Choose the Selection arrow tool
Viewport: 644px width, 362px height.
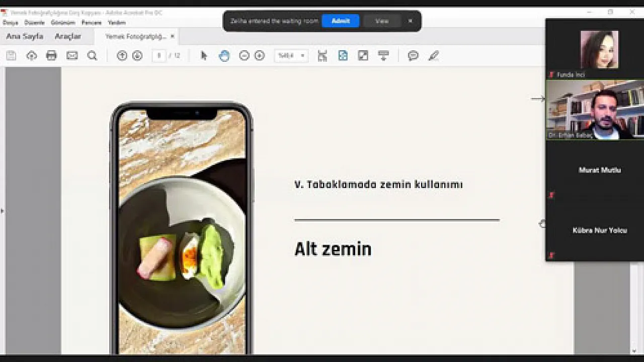coord(204,56)
